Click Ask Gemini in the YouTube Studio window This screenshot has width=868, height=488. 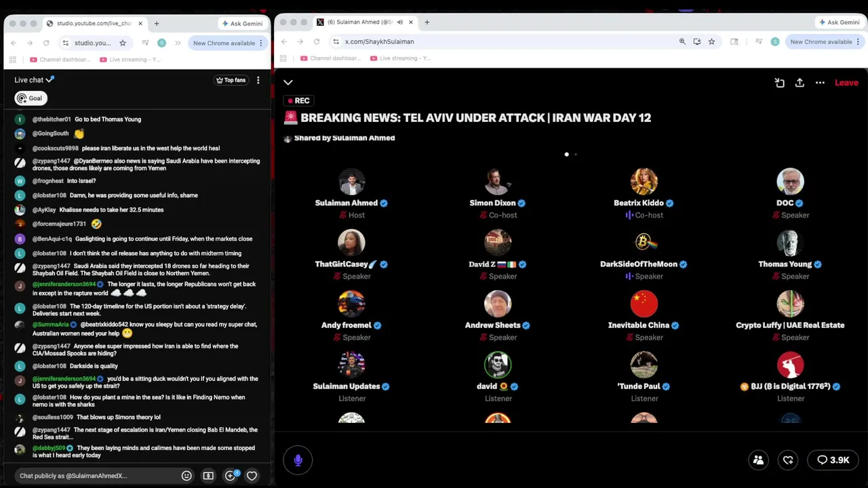pos(242,23)
